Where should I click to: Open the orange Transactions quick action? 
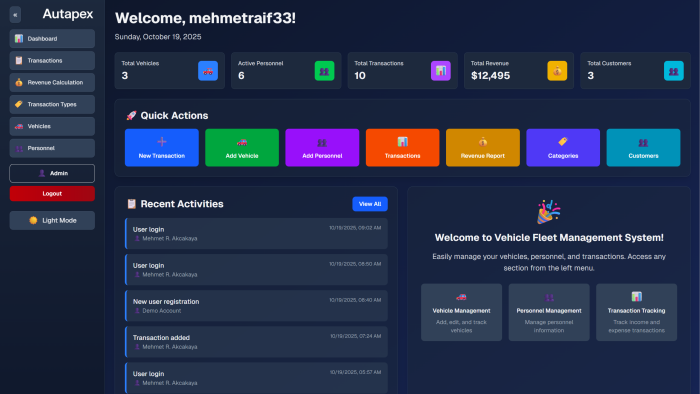(x=403, y=148)
